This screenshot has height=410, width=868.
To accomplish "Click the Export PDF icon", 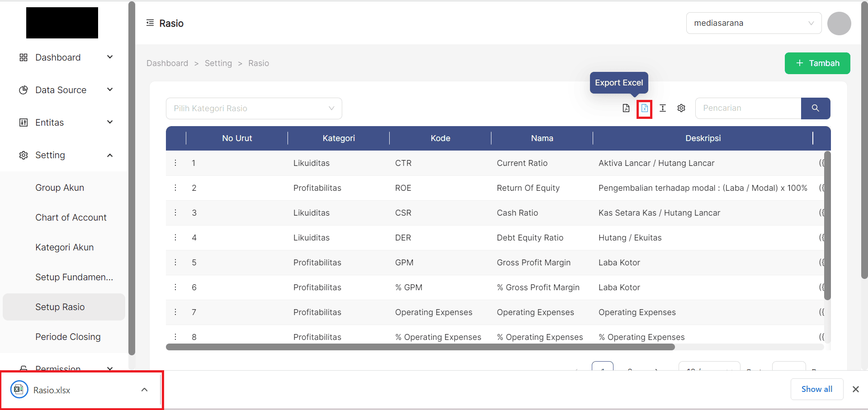I will pos(626,108).
